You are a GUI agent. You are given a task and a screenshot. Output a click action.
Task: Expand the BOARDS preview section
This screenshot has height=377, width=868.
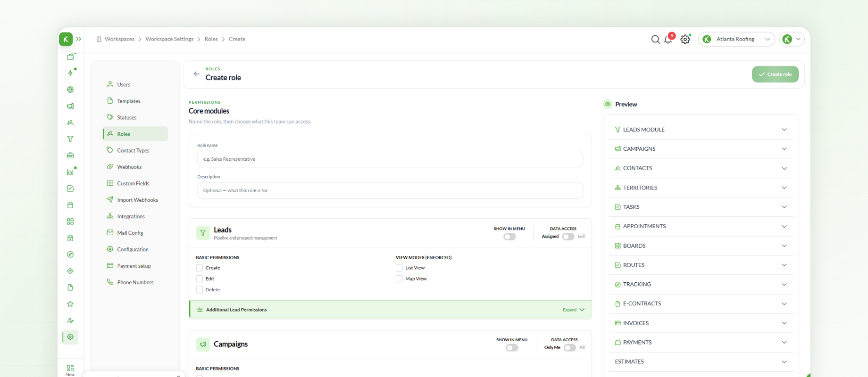[x=701, y=246]
